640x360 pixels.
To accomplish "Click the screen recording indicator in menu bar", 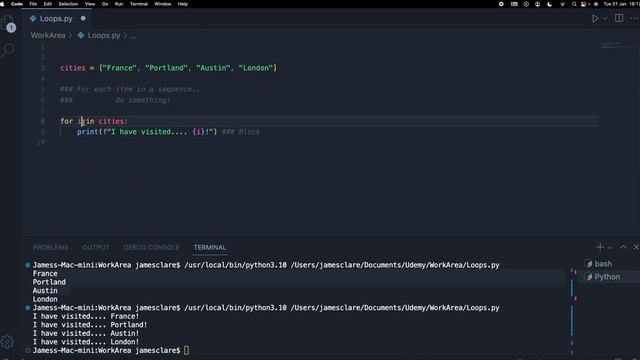I will [x=501, y=4].
